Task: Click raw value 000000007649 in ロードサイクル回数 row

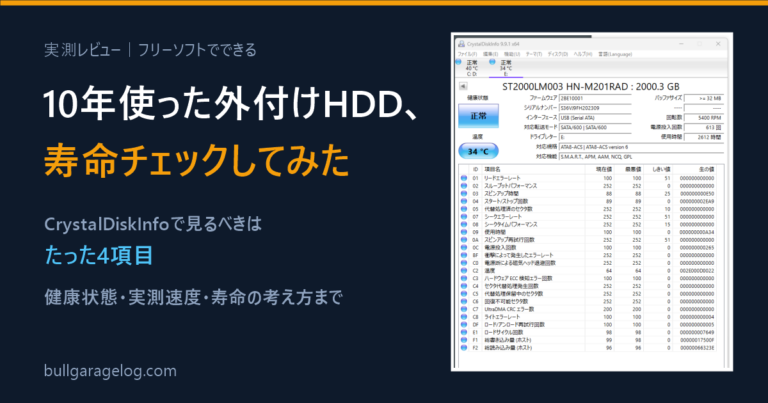Action: [x=697, y=332]
